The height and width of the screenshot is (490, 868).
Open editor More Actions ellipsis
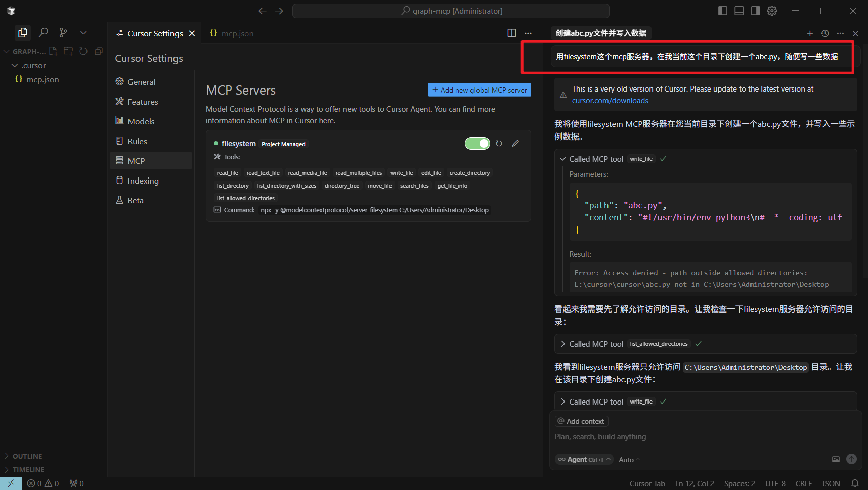coord(528,33)
